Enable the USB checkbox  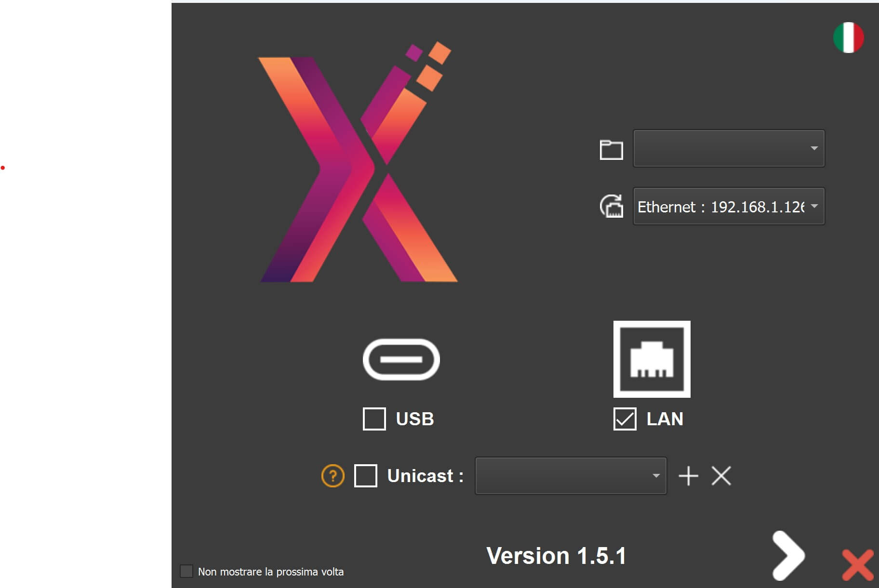(374, 419)
